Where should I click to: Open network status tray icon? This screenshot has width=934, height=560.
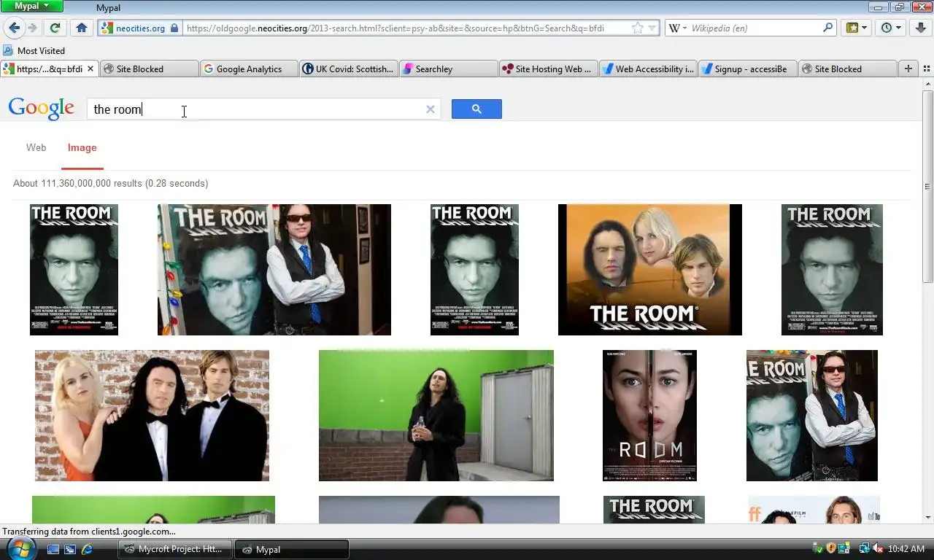pyautogui.click(x=864, y=549)
